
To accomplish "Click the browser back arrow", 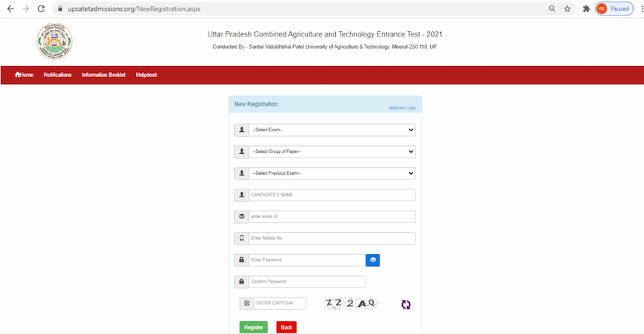I will 10,9.
